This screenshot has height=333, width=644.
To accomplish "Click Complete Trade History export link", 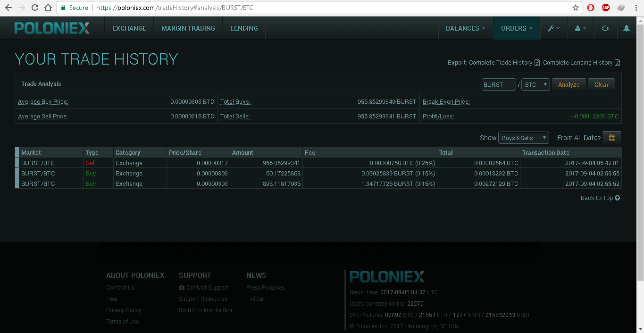I will click(x=501, y=63).
